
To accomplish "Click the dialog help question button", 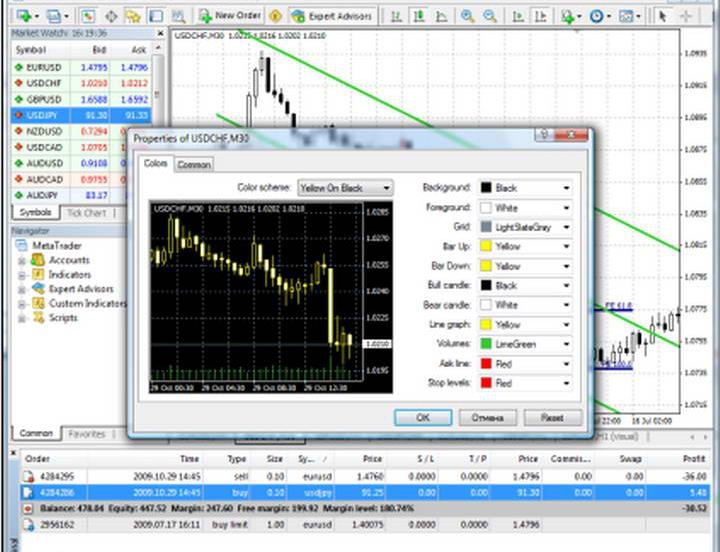I will point(545,135).
